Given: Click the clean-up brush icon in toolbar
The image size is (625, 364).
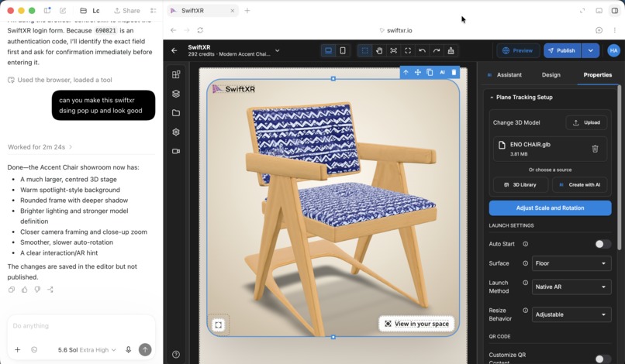Looking at the screenshot, I should [x=451, y=50].
